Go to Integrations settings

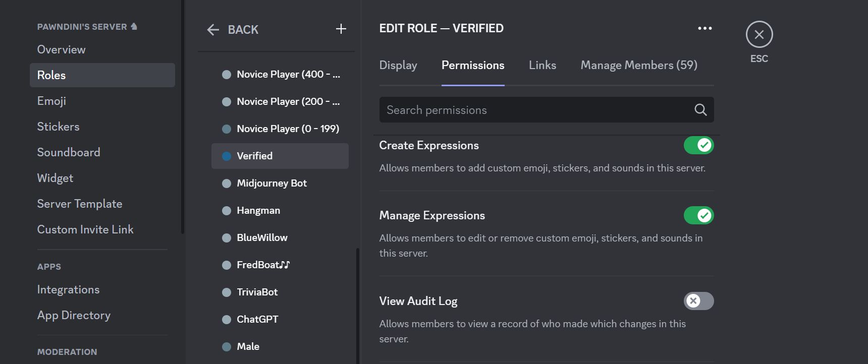(x=68, y=289)
